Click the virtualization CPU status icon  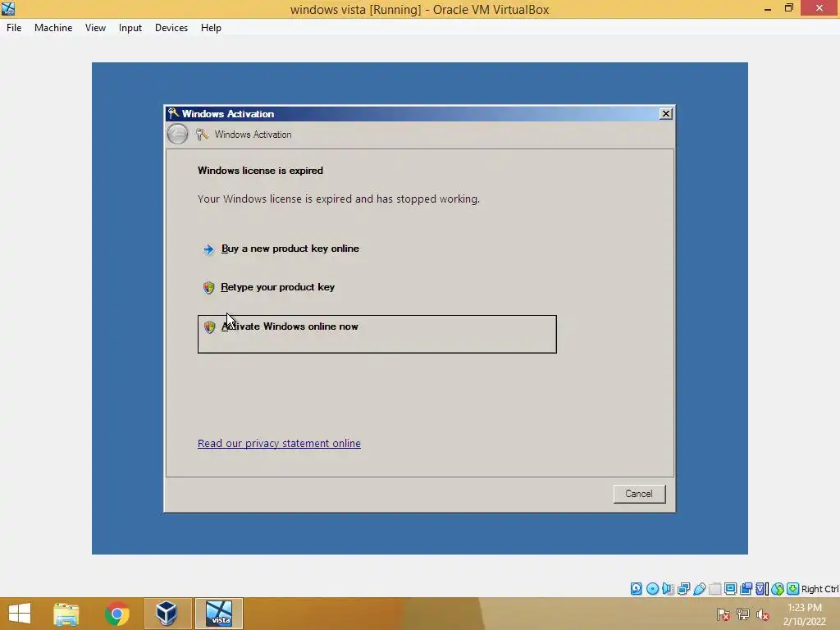[x=761, y=589]
